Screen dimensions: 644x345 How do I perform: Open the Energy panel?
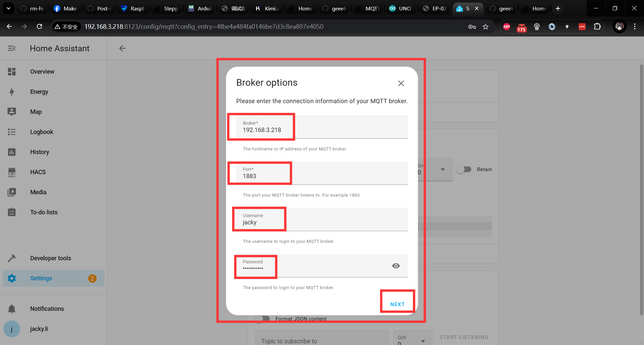click(x=54, y=92)
